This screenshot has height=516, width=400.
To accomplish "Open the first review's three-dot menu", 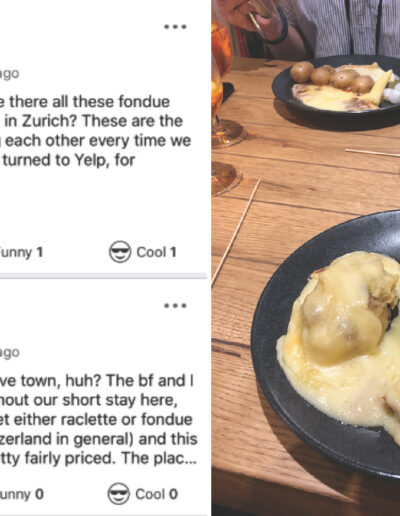I will click(175, 27).
